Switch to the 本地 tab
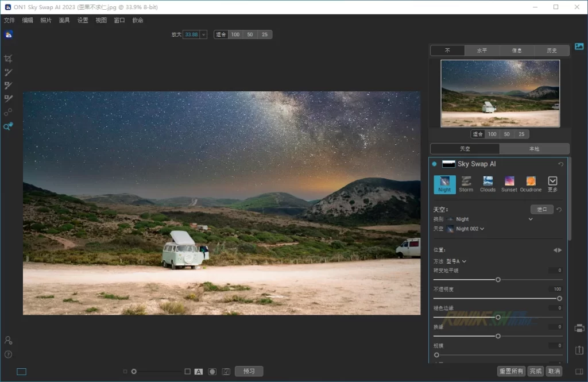 (x=534, y=149)
